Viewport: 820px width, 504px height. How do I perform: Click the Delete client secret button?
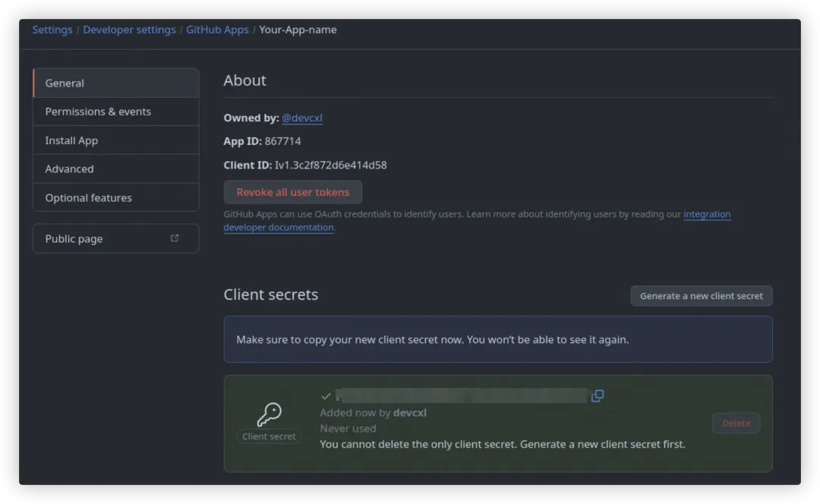[x=736, y=423]
